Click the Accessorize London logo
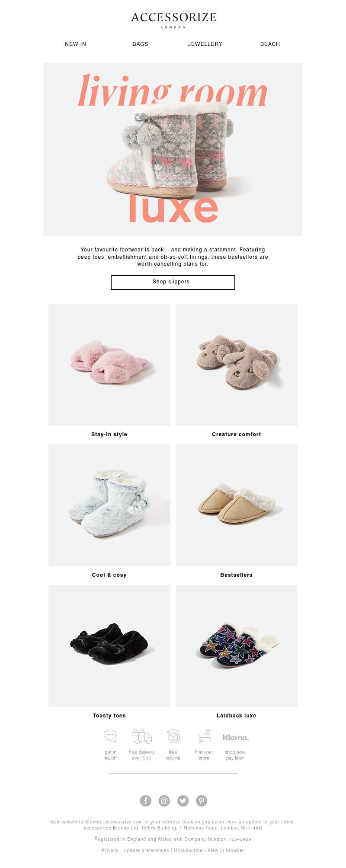The height and width of the screenshot is (868, 346). [x=173, y=20]
